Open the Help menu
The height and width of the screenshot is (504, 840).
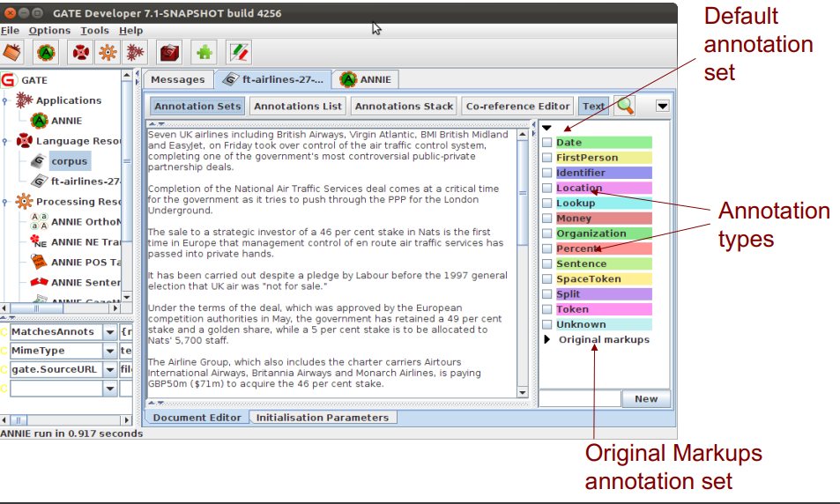[130, 31]
